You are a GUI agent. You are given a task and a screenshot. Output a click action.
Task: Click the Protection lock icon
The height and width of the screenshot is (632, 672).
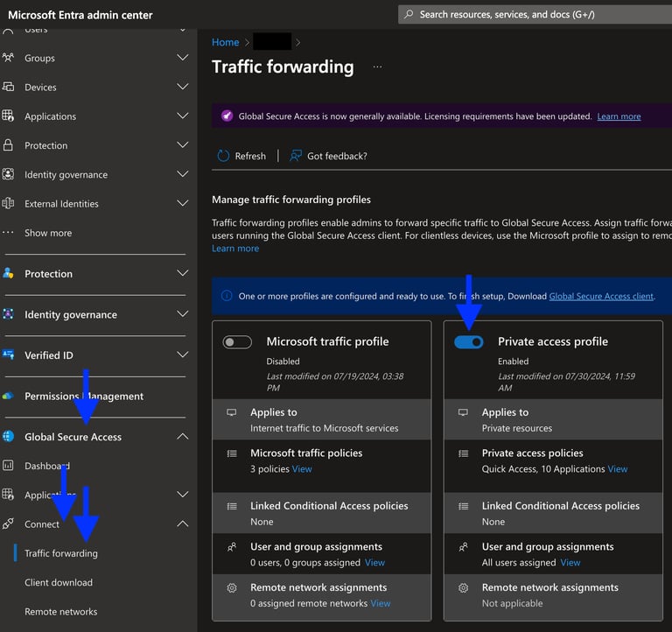[8, 145]
